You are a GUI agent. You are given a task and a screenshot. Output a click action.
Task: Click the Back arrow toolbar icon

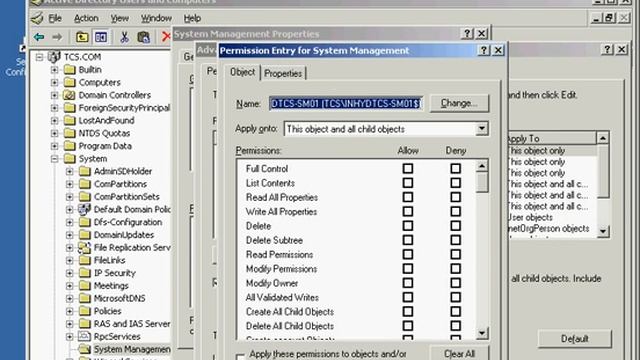(x=39, y=37)
